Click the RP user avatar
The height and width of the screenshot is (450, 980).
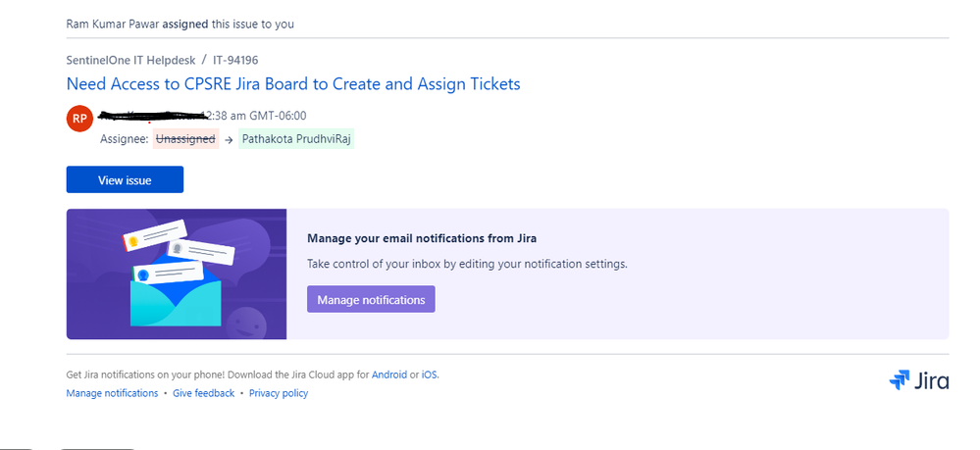79,119
